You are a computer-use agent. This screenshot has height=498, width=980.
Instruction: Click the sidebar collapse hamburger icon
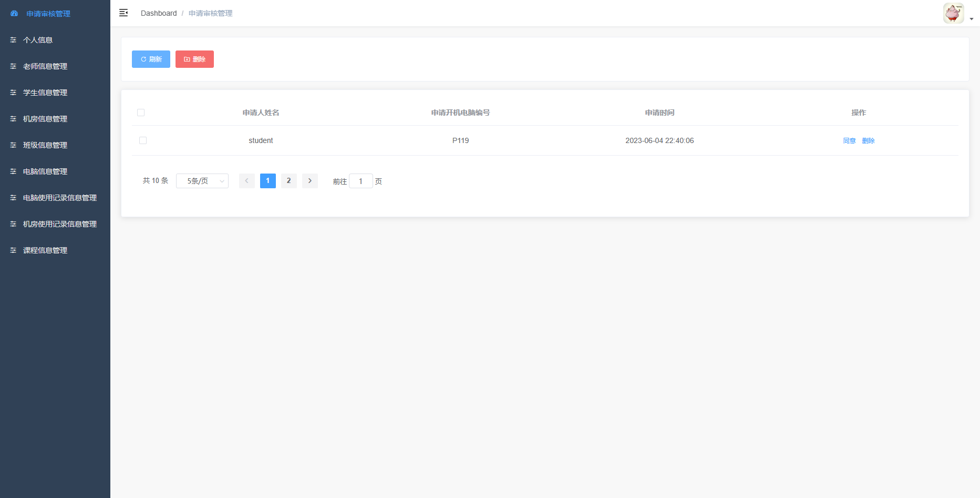[123, 13]
